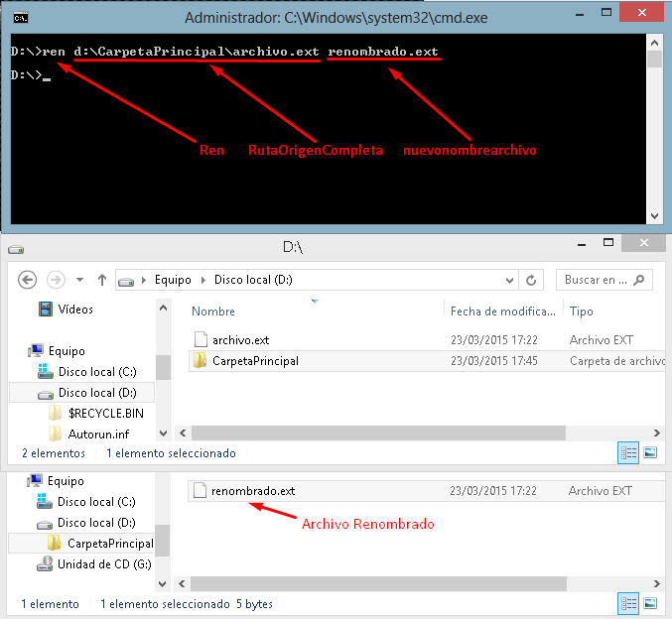Click the cmd.exe title bar icon
The height and width of the screenshot is (619, 672).
[21, 18]
